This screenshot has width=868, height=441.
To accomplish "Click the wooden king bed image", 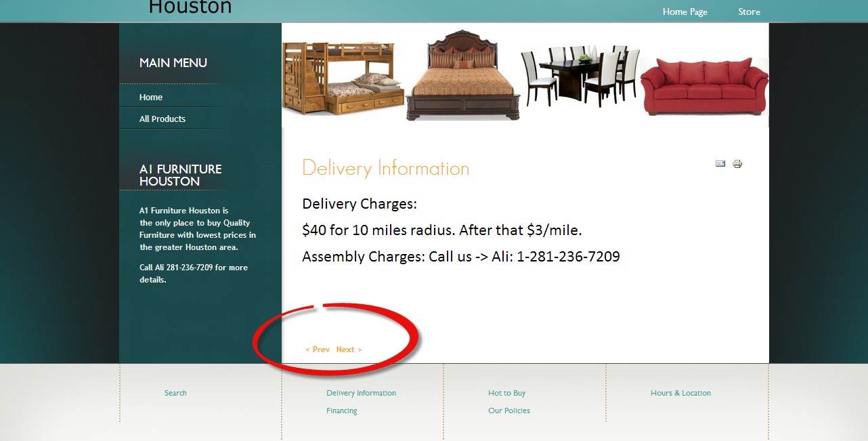I will 463,75.
